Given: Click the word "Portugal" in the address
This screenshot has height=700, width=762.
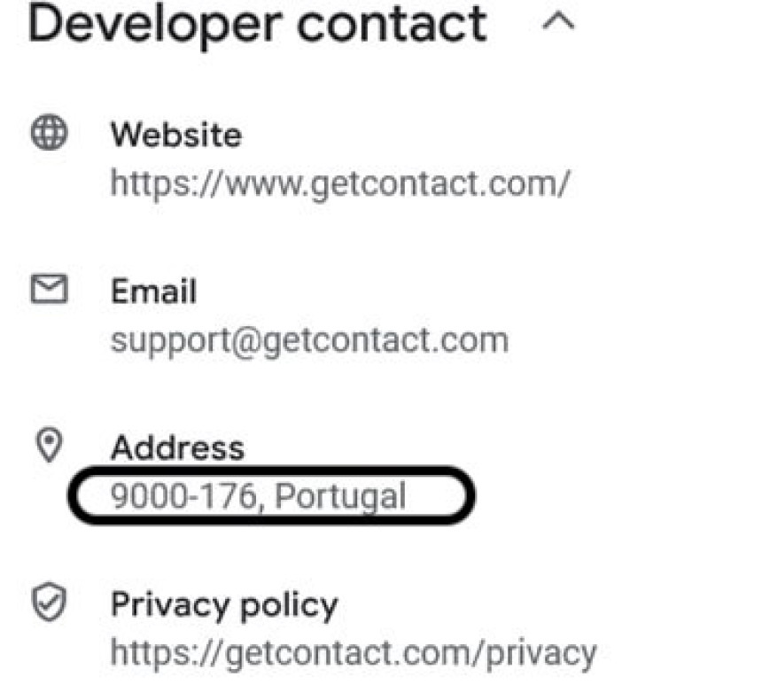Looking at the screenshot, I should (339, 496).
